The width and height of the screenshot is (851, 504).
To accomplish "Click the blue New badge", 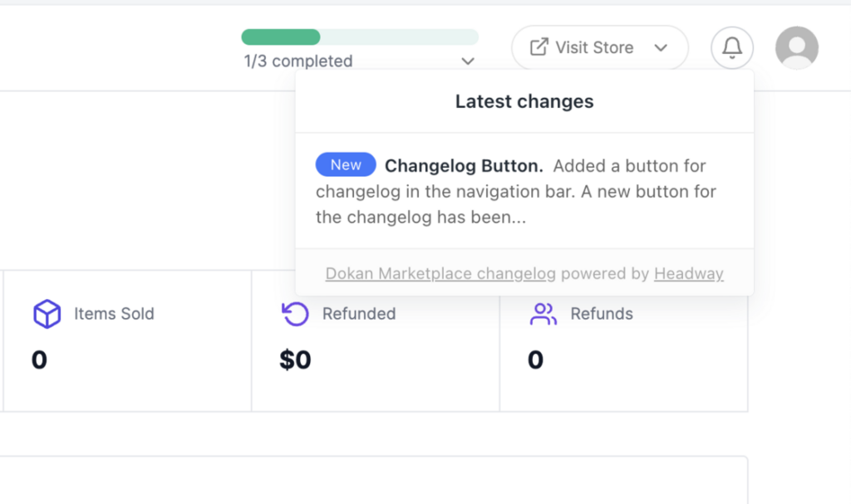I will click(x=346, y=164).
